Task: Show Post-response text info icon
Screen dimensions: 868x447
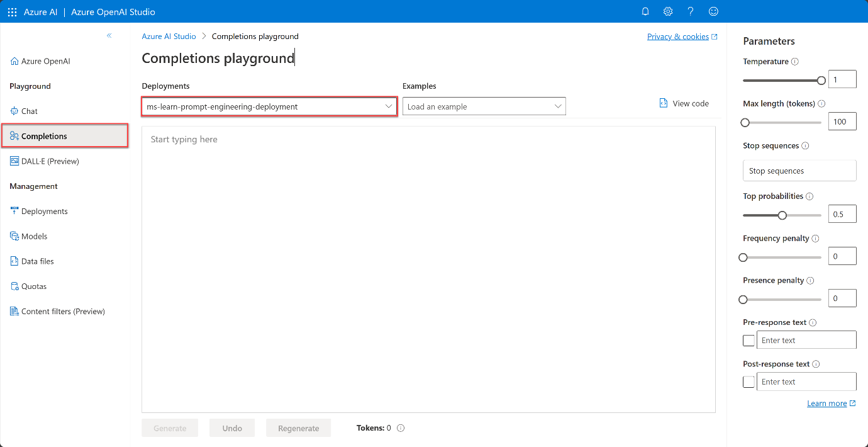Action: [x=816, y=365]
